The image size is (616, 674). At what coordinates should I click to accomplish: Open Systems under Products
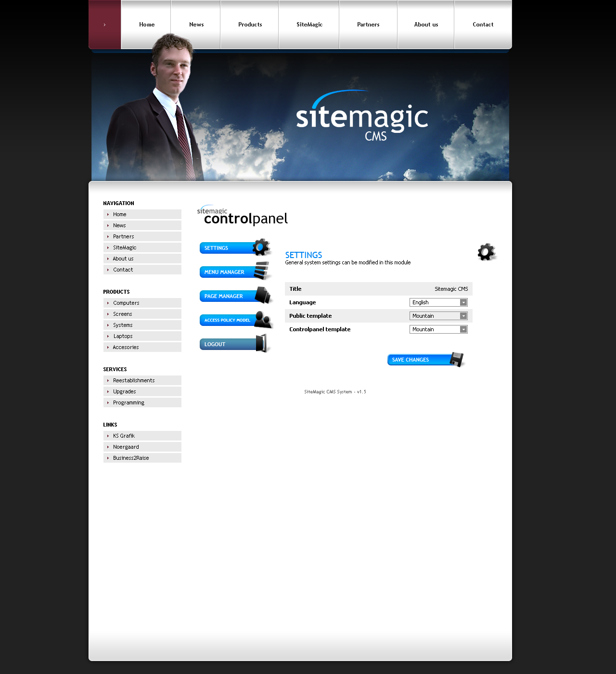[x=142, y=325]
